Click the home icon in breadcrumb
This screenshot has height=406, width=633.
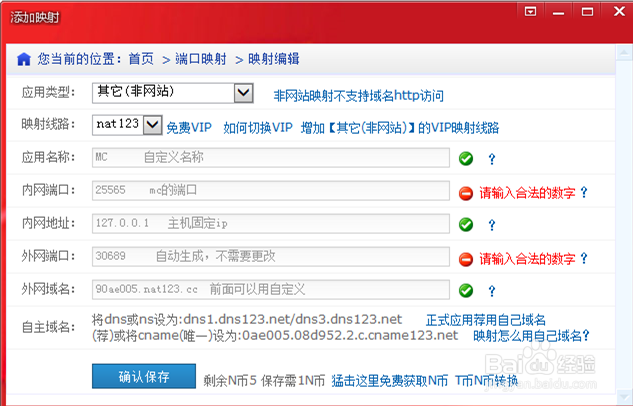pos(24,59)
